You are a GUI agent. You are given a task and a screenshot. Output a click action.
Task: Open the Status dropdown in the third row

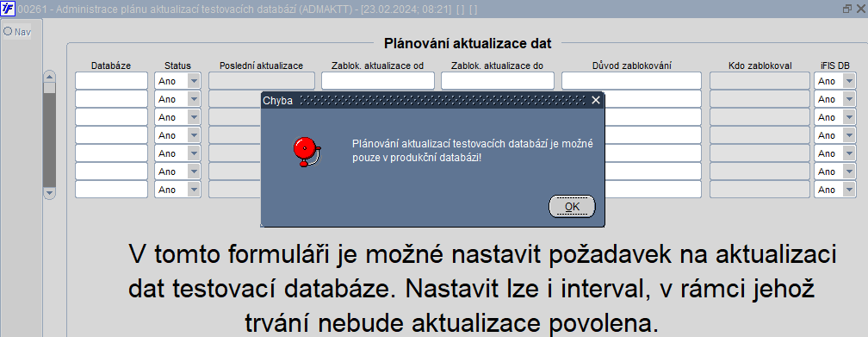(x=194, y=117)
